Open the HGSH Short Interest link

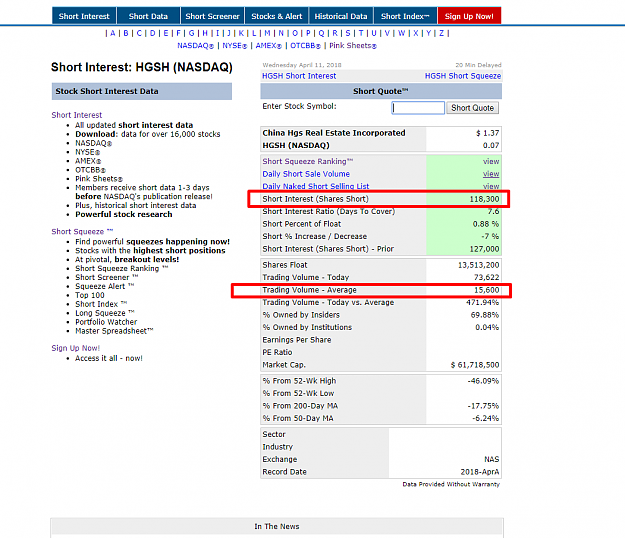tap(299, 76)
